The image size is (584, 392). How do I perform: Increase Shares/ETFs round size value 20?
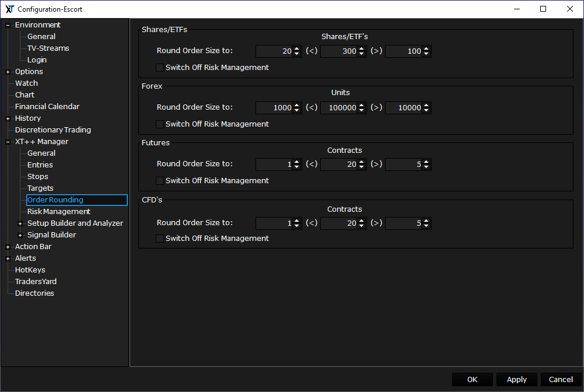pos(296,49)
